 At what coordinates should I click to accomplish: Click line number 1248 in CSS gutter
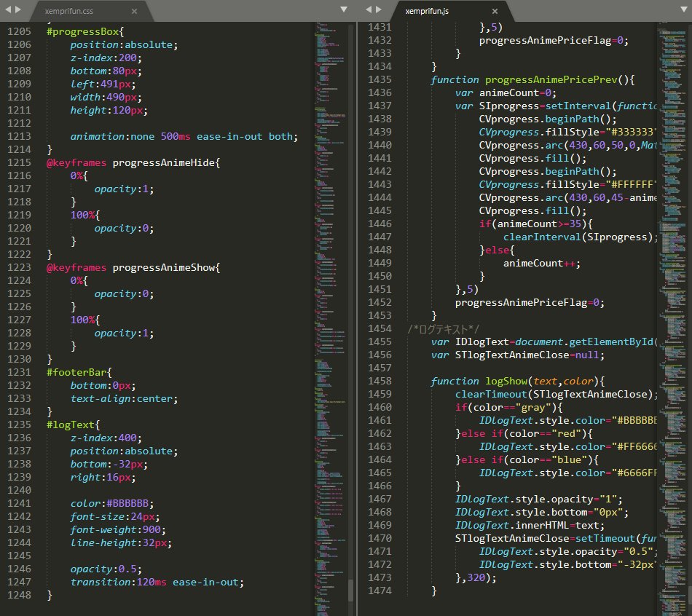coord(20,596)
